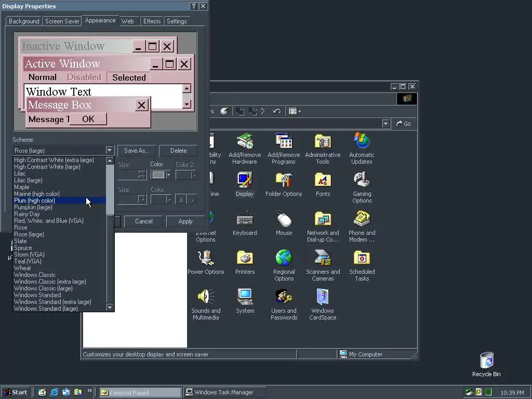Open the System icon
The width and height of the screenshot is (532, 399).
[245, 297]
